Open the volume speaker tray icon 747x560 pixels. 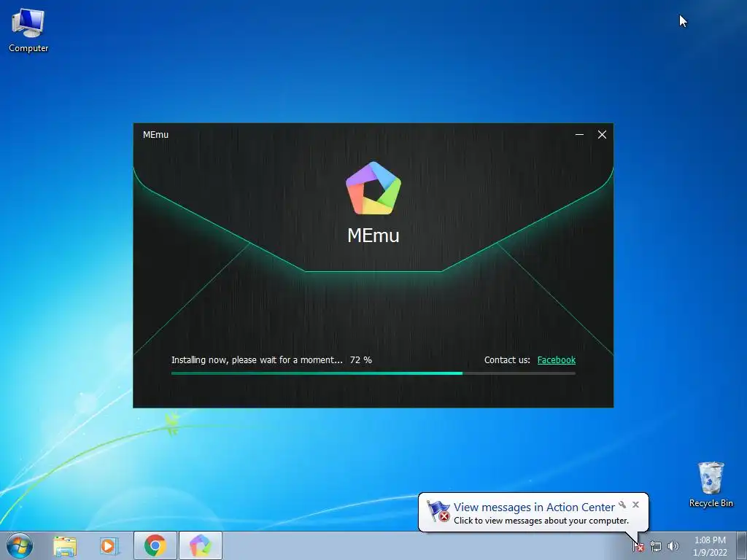click(x=673, y=546)
